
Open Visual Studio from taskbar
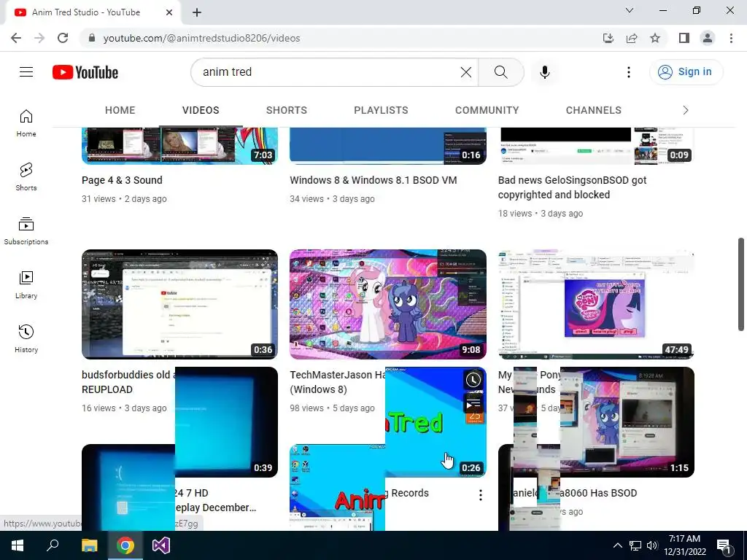coord(161,545)
